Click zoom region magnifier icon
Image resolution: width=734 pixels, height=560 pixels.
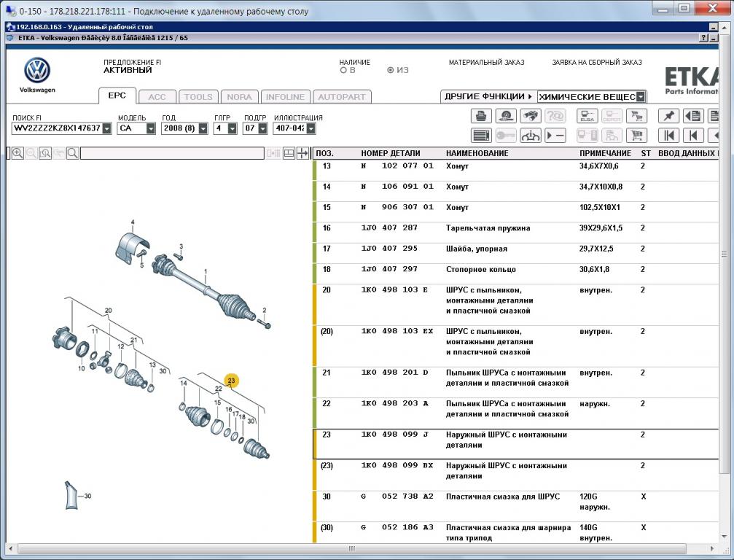coord(45,153)
